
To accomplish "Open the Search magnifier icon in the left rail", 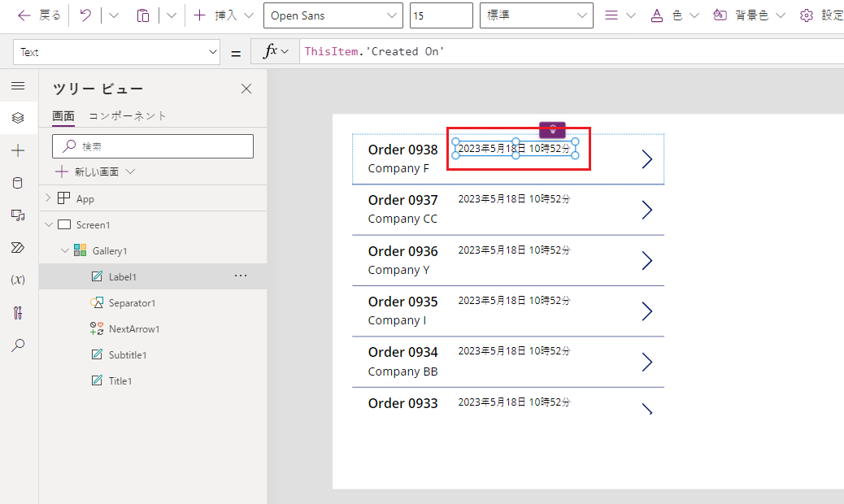I will pos(18,345).
